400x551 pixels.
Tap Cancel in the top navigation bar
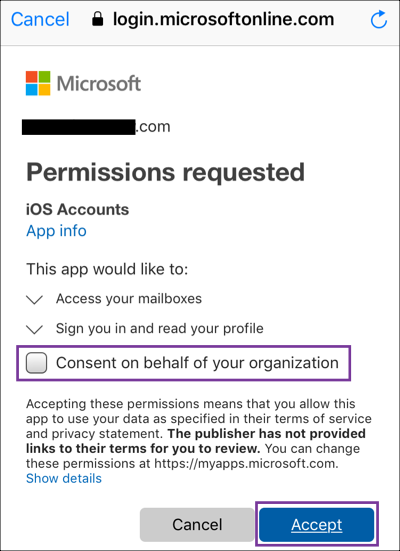pos(40,19)
